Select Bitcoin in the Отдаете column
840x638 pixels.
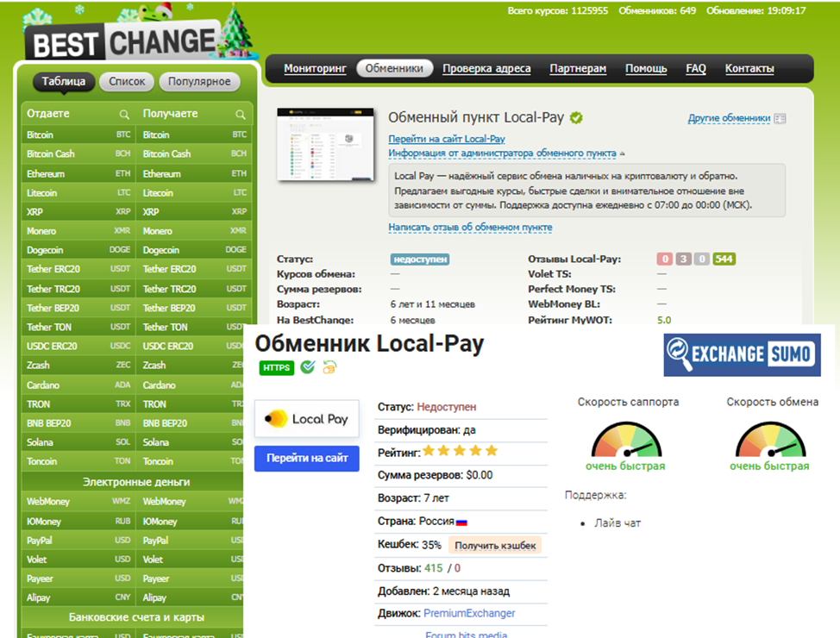[78, 135]
